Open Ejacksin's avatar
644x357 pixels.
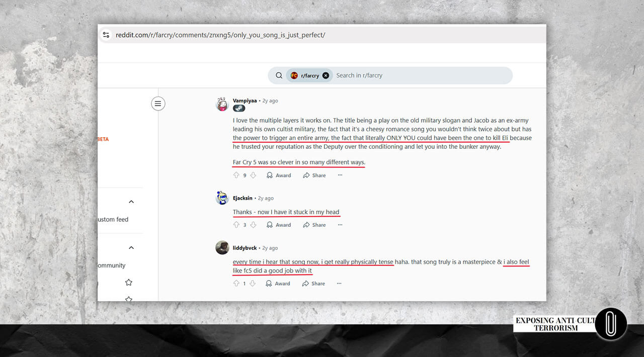pos(222,198)
